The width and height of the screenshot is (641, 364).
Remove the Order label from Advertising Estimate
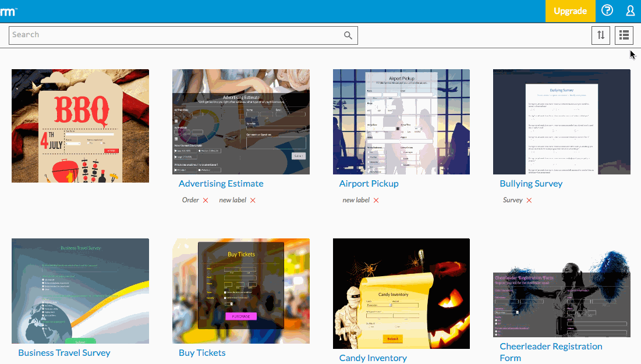206,201
